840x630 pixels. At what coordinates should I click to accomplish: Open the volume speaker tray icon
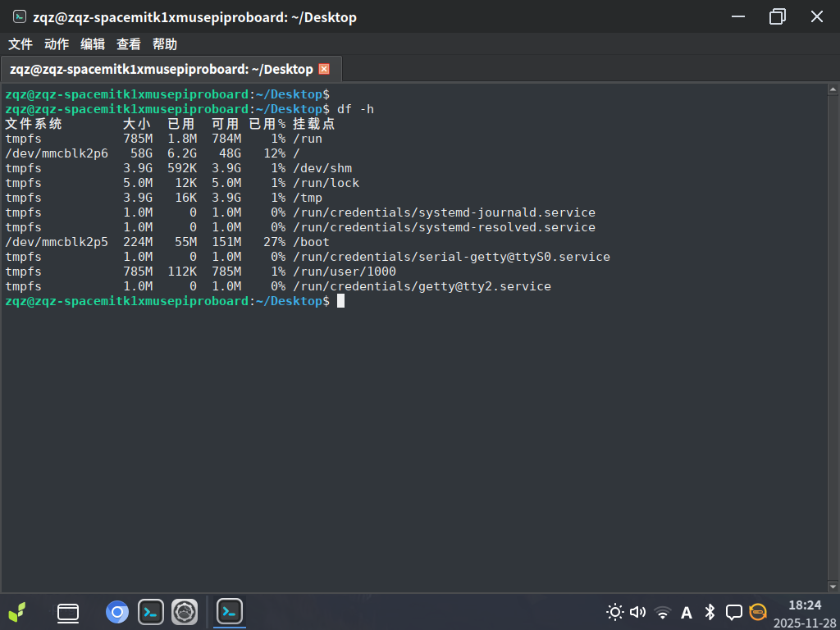pyautogui.click(x=638, y=612)
